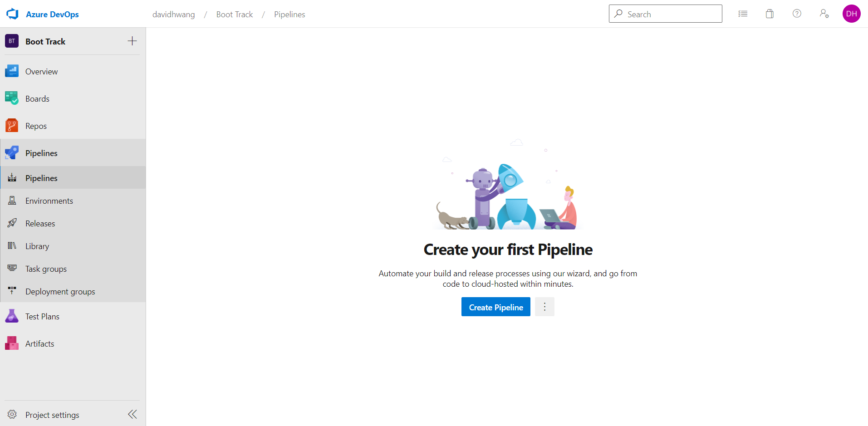Open the Boards section

[38, 98]
